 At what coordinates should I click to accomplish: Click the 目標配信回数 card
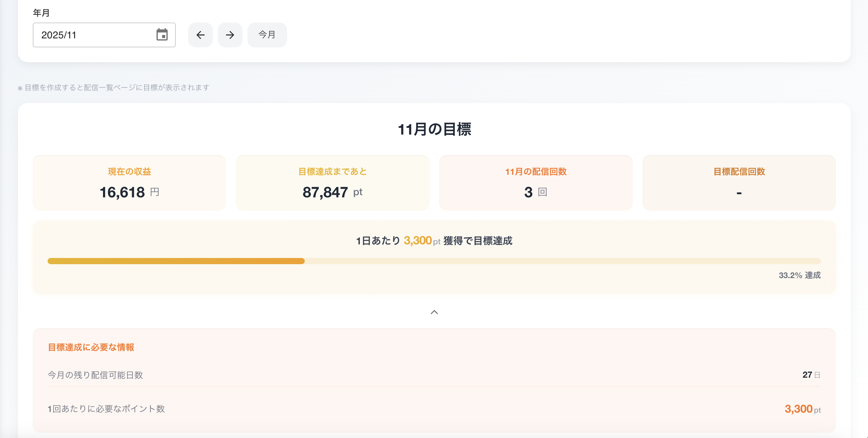click(x=739, y=182)
